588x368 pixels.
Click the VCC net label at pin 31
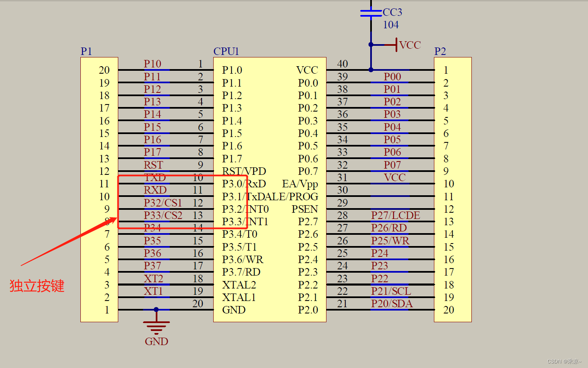point(394,177)
